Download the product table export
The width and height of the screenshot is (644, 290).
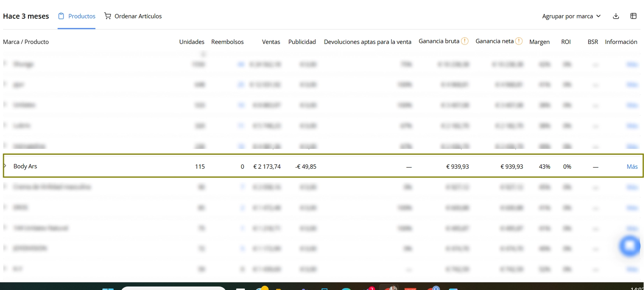616,16
